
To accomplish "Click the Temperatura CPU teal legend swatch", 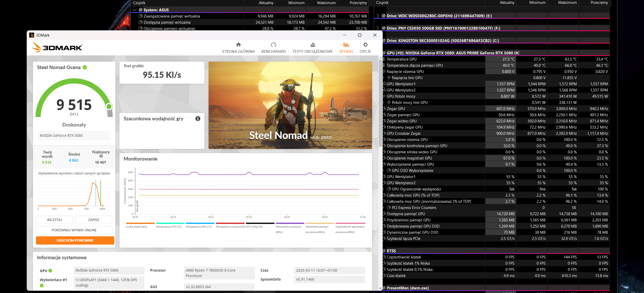I will coord(170,223).
